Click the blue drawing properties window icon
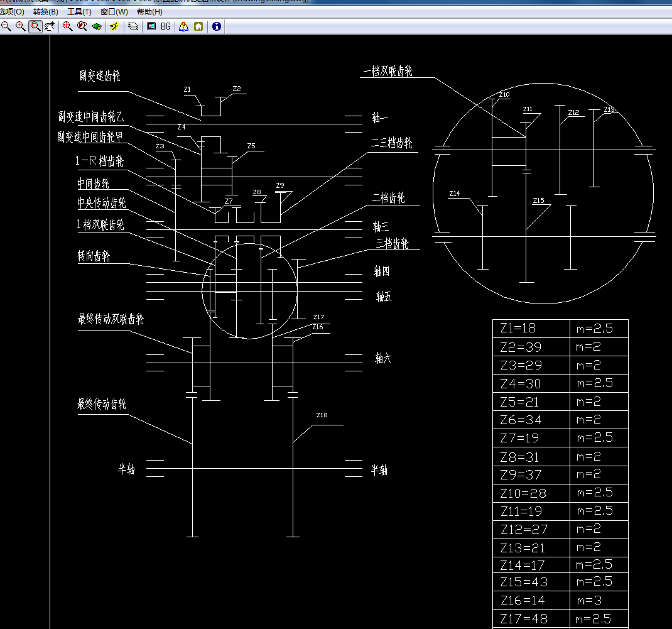672x629 pixels. (151, 26)
